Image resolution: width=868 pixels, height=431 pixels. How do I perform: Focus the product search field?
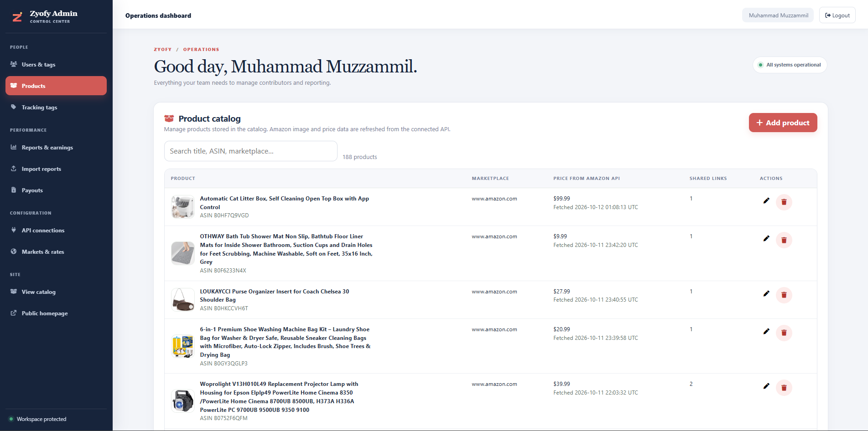point(251,151)
